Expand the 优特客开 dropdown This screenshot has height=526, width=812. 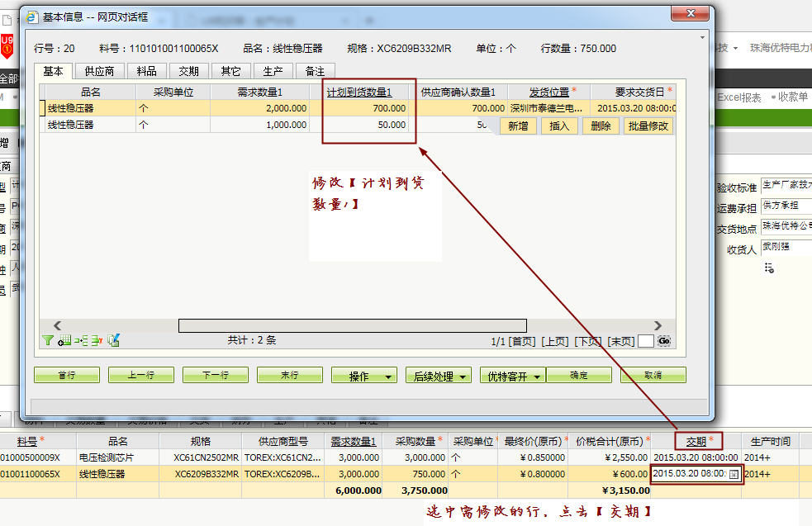click(x=512, y=376)
